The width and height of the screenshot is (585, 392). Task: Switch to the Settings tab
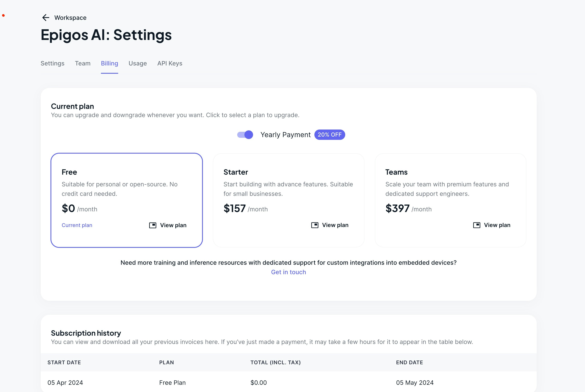click(x=52, y=63)
